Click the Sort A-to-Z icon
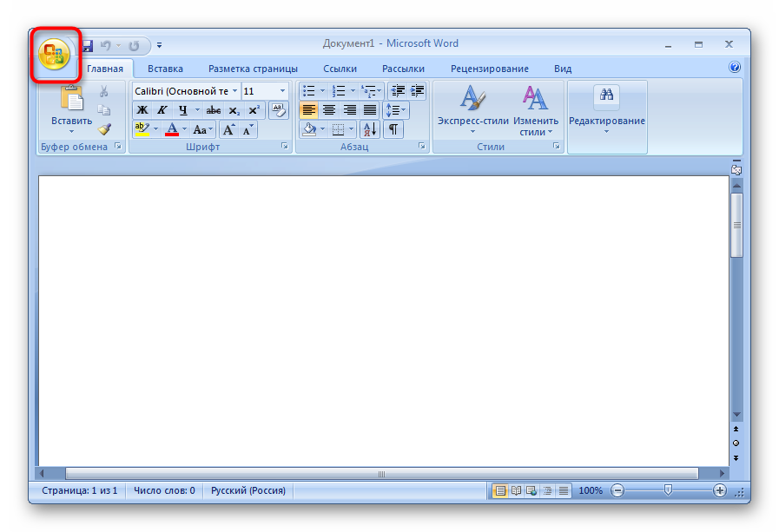 [x=369, y=129]
